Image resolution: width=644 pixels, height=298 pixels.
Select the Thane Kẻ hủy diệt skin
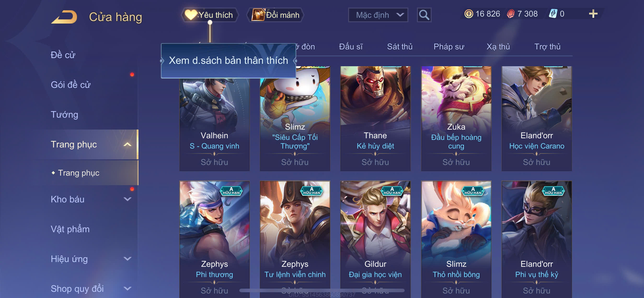tap(375, 119)
